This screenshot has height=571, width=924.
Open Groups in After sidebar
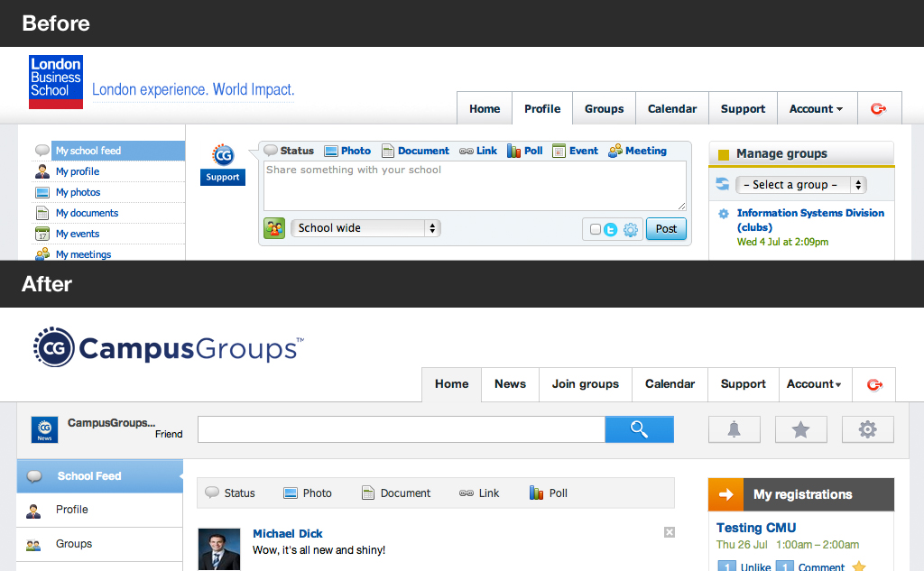(100, 544)
